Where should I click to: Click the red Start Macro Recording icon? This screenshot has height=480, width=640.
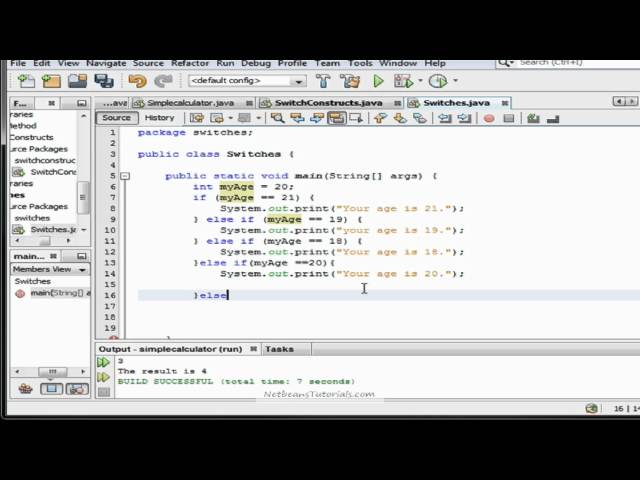point(489,118)
